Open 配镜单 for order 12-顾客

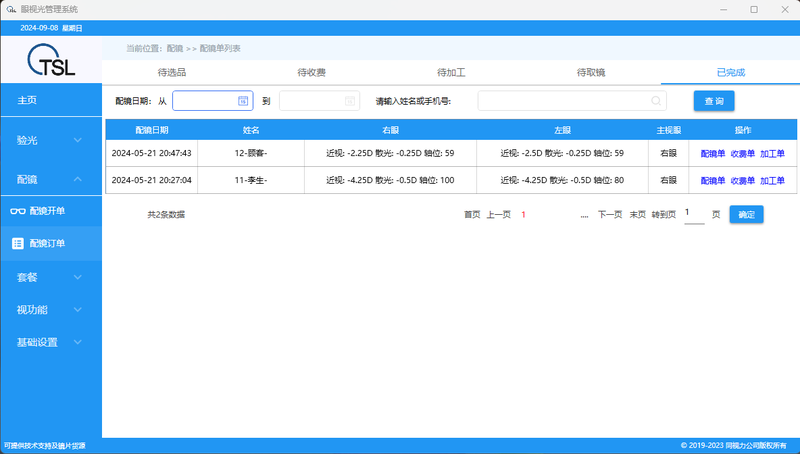(713, 154)
